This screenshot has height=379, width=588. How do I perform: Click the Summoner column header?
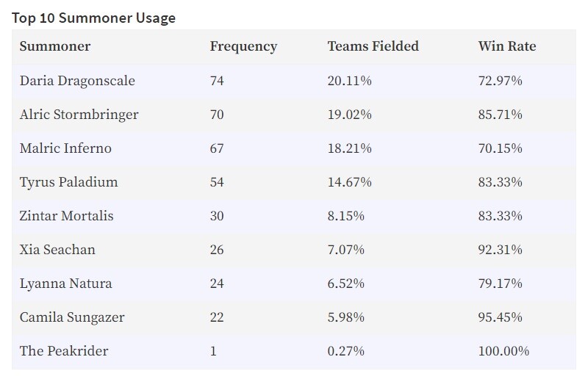pyautogui.click(x=55, y=46)
